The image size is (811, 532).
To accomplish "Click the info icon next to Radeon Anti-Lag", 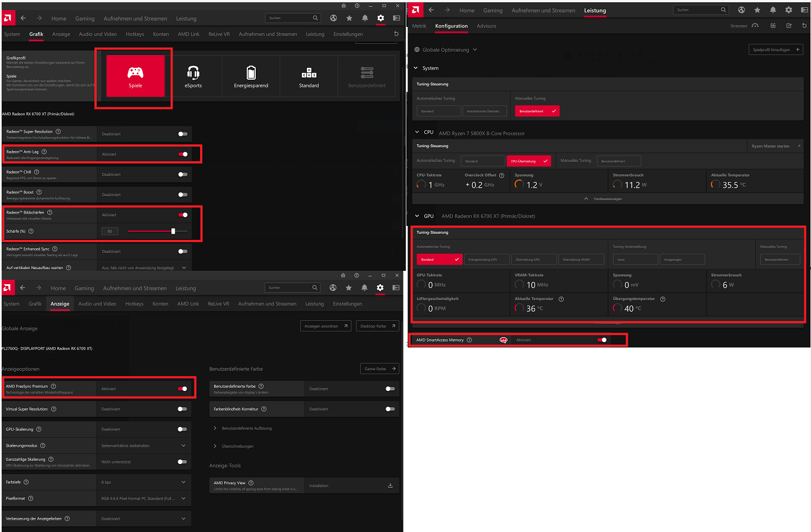I will (x=44, y=152).
